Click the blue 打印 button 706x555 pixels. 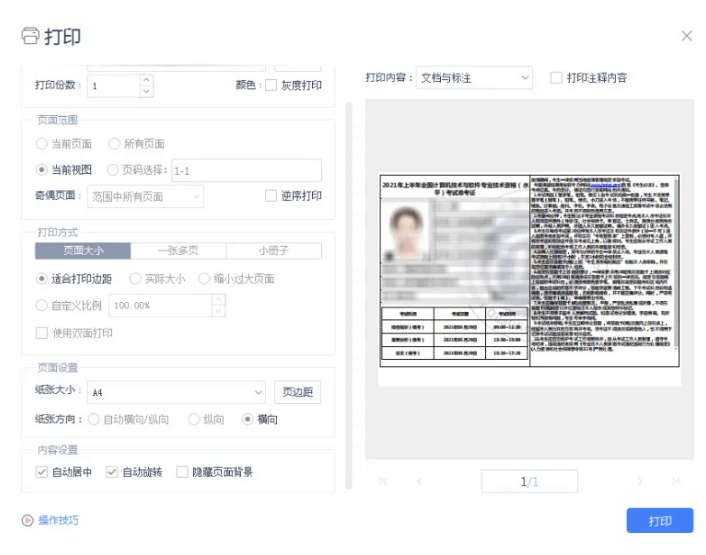659,521
